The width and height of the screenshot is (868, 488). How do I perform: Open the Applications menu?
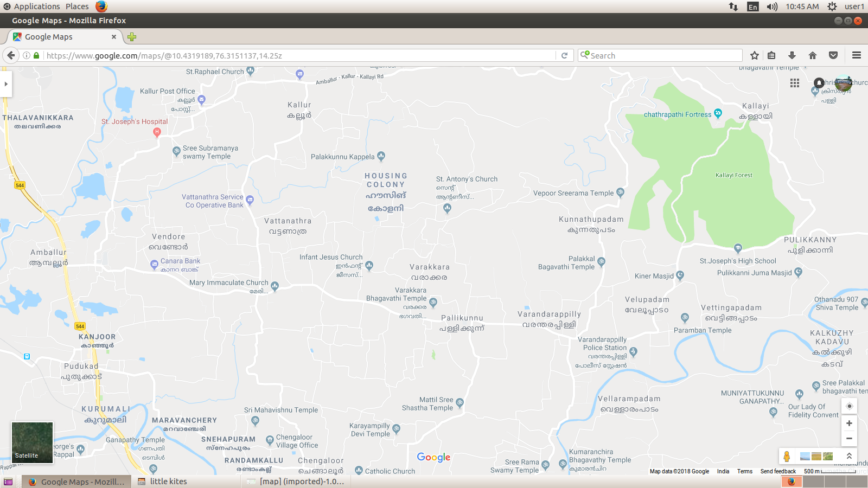[36, 7]
